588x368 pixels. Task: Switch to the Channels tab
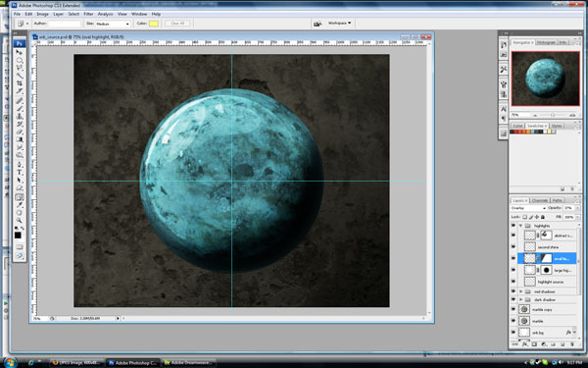[x=540, y=200]
